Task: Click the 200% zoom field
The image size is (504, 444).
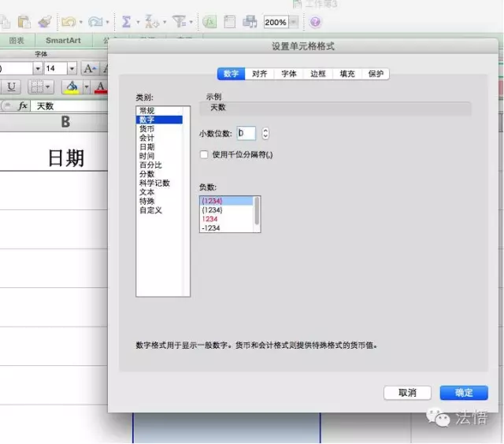Action: click(x=276, y=22)
